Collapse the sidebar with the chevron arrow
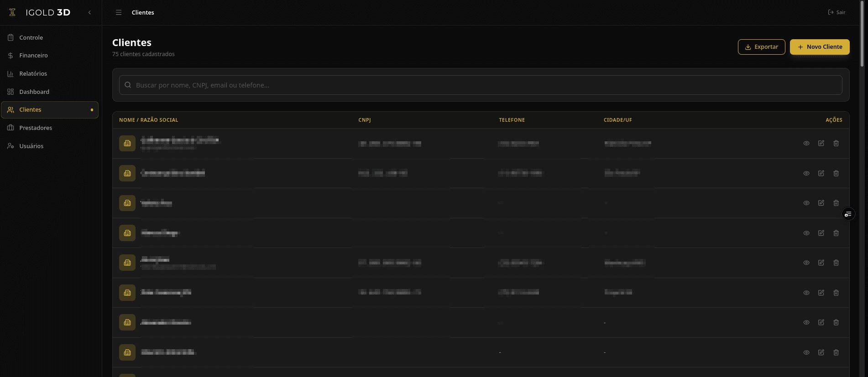 pyautogui.click(x=89, y=12)
